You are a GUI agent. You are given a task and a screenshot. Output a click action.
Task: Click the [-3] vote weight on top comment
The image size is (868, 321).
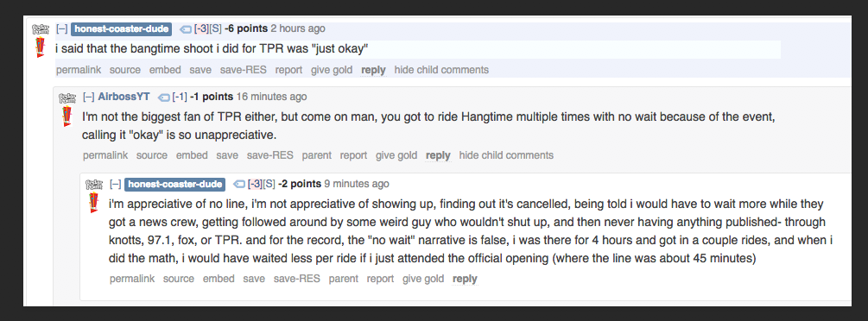coord(200,28)
